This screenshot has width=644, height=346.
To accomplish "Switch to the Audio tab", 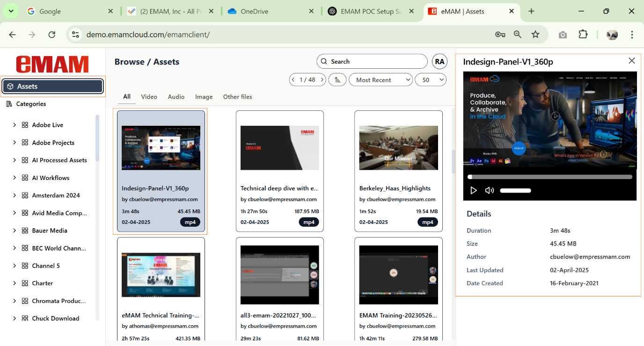I will click(x=176, y=97).
